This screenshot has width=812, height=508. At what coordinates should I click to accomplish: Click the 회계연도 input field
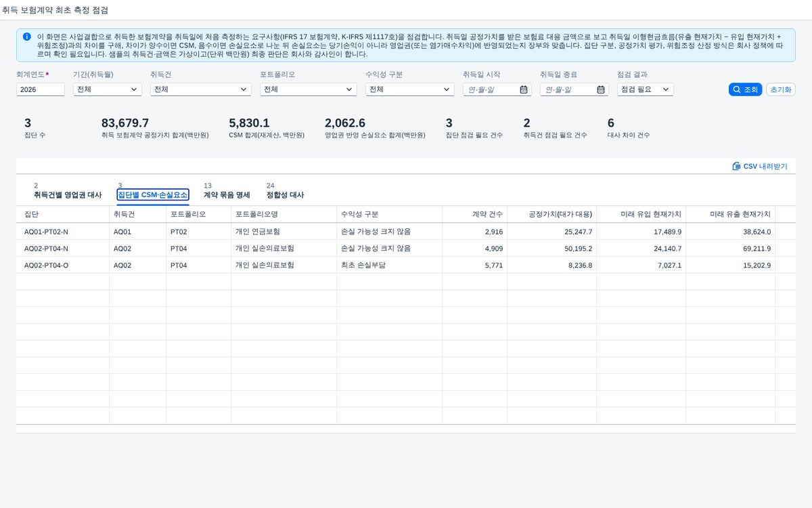pos(41,89)
